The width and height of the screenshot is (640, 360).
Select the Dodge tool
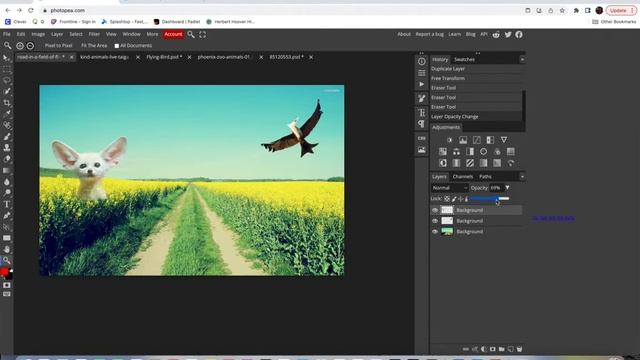click(x=7, y=193)
